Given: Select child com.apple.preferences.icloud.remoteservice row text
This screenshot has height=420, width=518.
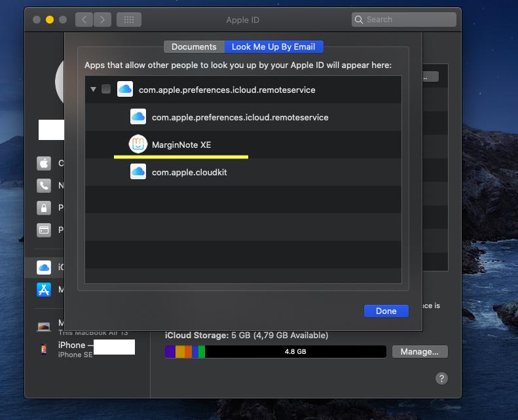Looking at the screenshot, I should pos(240,118).
